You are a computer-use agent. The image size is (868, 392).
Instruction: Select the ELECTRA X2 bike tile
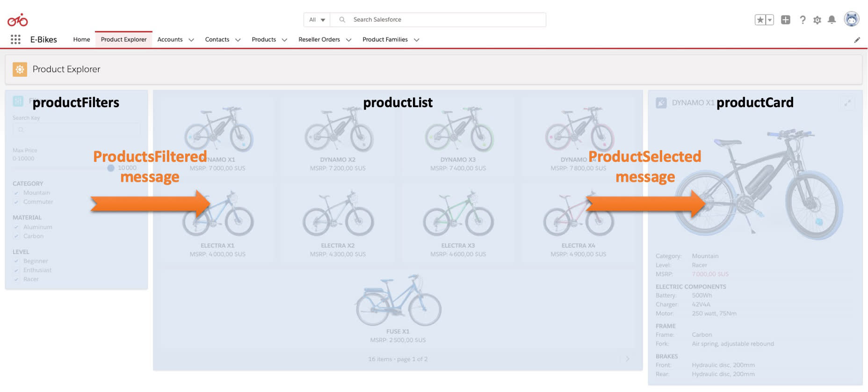pos(338,222)
